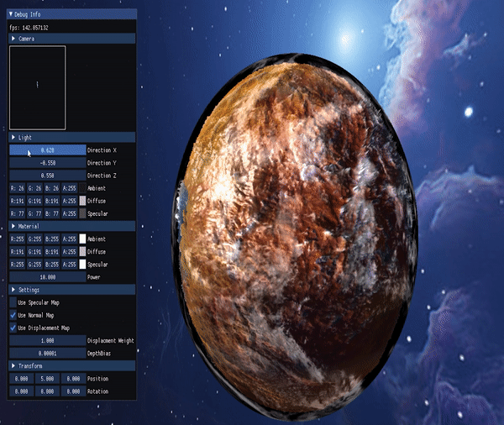Click the Light Diffuse A:255 field
Screen dimensions: 504x425
click(70, 201)
